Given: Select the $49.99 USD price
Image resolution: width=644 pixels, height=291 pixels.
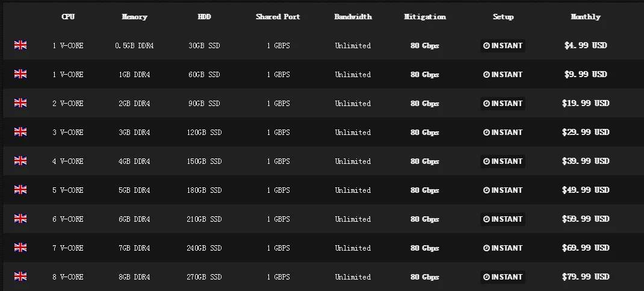Looking at the screenshot, I should (585, 190).
